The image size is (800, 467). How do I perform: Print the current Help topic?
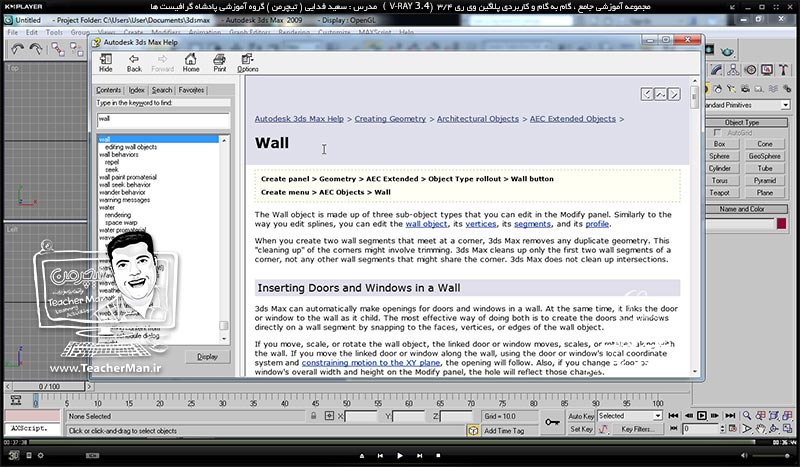(x=219, y=63)
